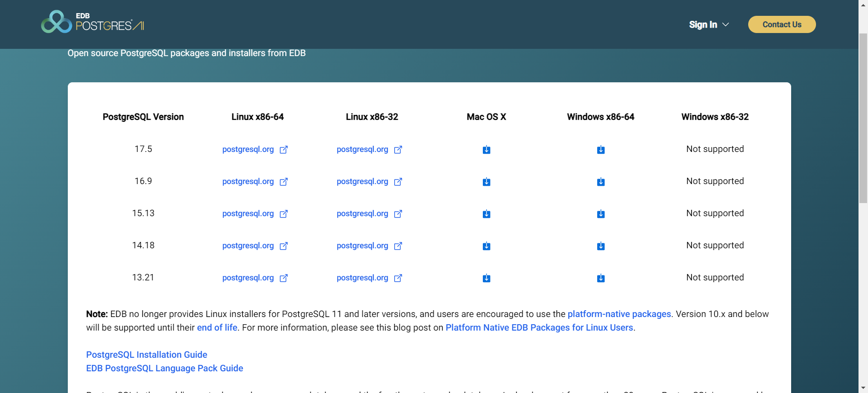Viewport: 868px width, 393px height.
Task: Open postgresql.org Linux x86-64 link for 16.9
Action: 255,181
